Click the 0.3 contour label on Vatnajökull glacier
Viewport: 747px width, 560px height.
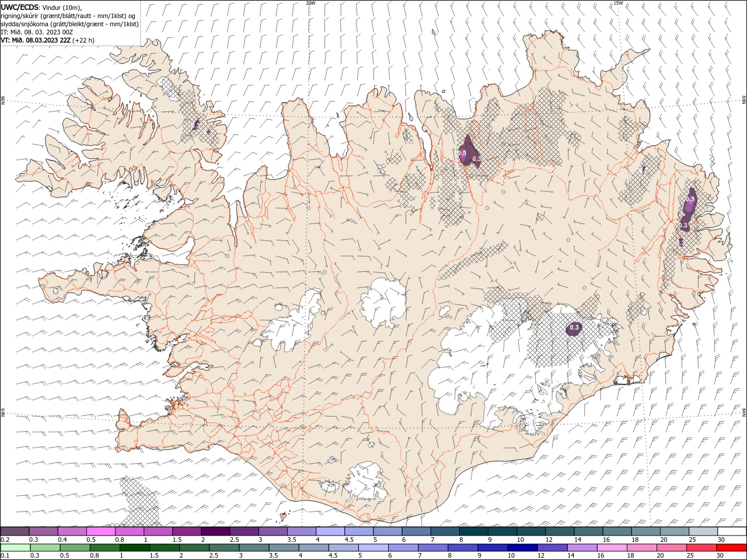coord(574,328)
